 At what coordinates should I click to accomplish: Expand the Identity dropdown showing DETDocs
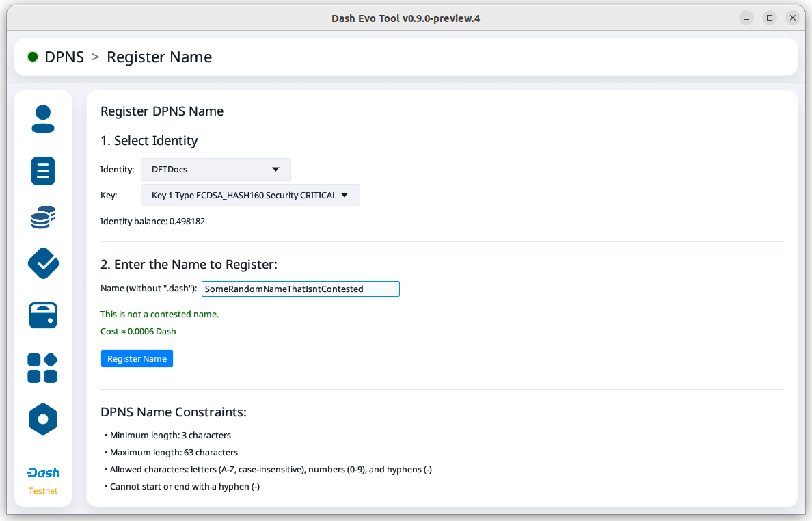click(x=215, y=169)
